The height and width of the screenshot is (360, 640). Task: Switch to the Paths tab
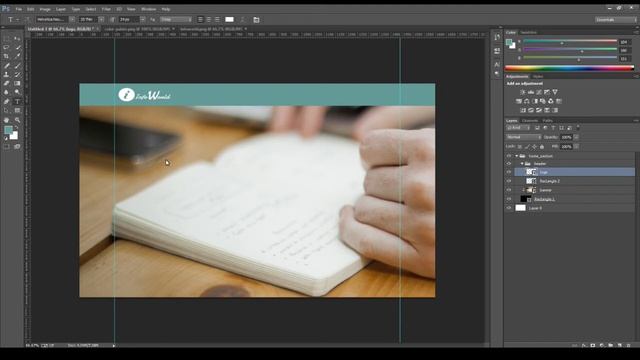coord(548,121)
